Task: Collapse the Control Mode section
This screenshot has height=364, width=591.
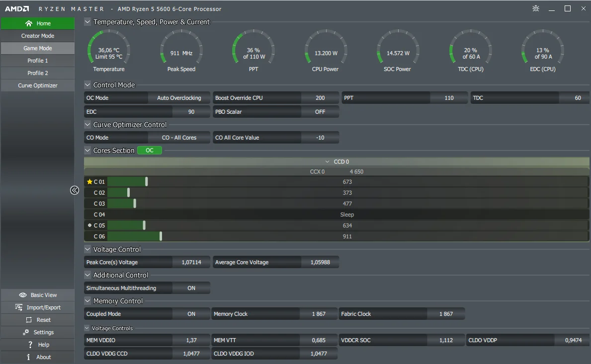Action: click(87, 85)
